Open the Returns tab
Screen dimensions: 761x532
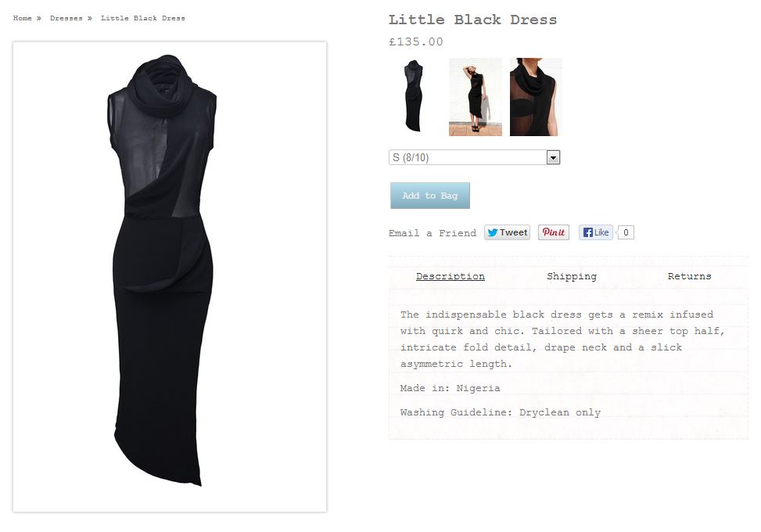[x=689, y=276]
